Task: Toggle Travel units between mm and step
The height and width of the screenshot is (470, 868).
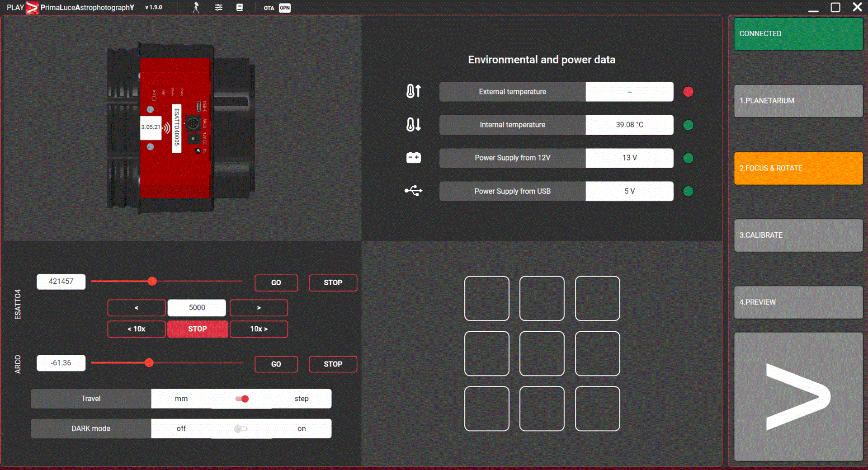Action: (242, 399)
